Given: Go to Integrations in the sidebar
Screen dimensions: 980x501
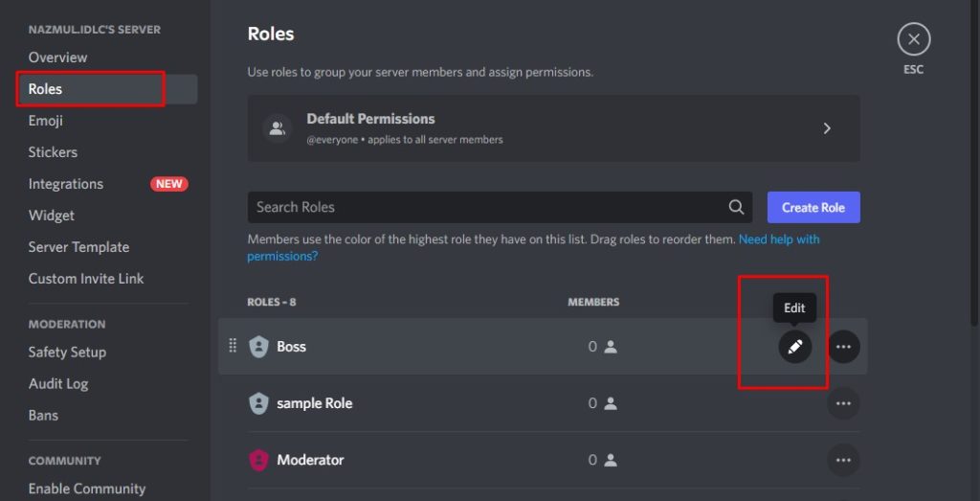Looking at the screenshot, I should point(66,184).
